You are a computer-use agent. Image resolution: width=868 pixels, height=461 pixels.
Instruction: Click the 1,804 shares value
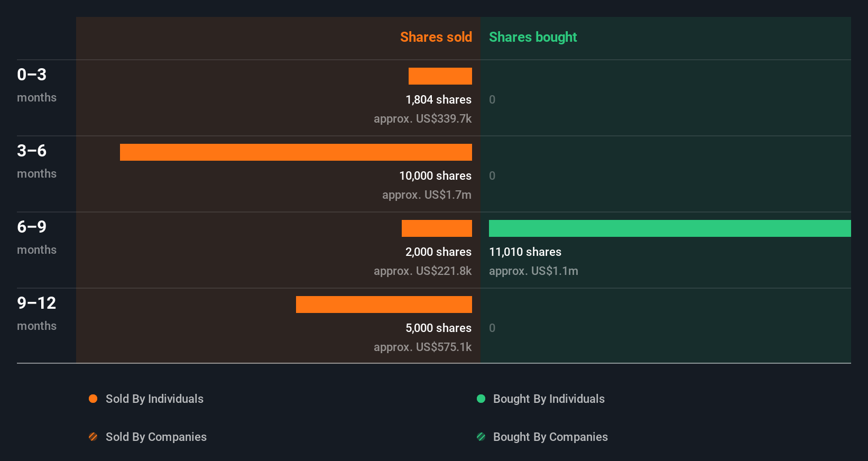(x=438, y=99)
